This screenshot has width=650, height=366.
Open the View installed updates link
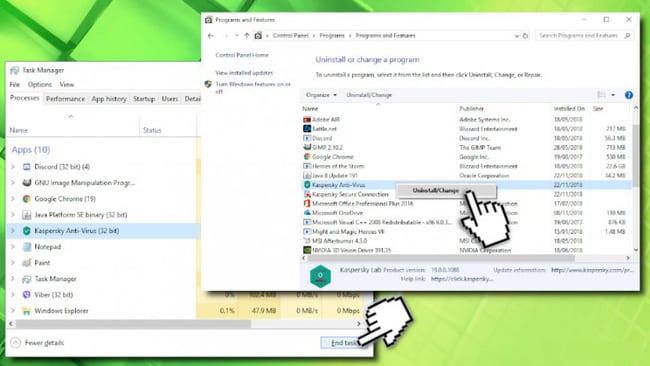pos(244,73)
